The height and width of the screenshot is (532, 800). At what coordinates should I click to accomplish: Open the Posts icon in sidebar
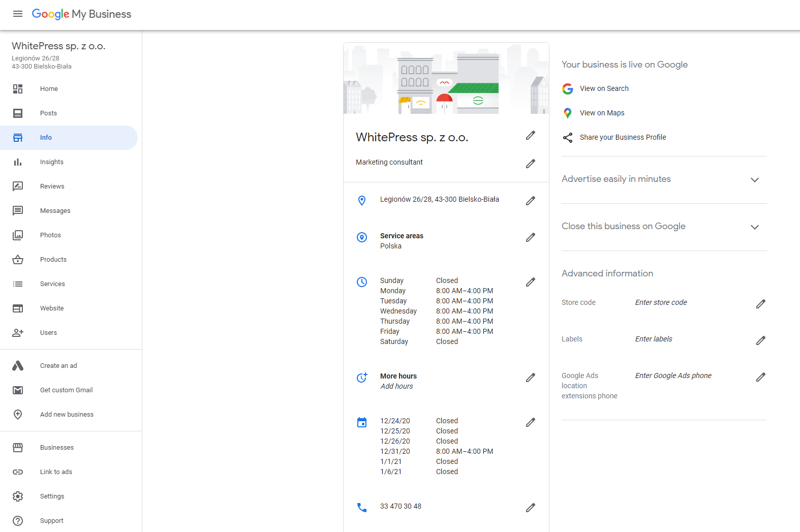(18, 113)
